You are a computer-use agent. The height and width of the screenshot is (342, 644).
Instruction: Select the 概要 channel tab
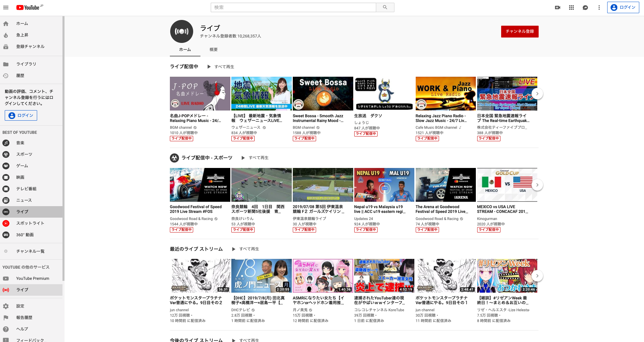[x=213, y=50]
